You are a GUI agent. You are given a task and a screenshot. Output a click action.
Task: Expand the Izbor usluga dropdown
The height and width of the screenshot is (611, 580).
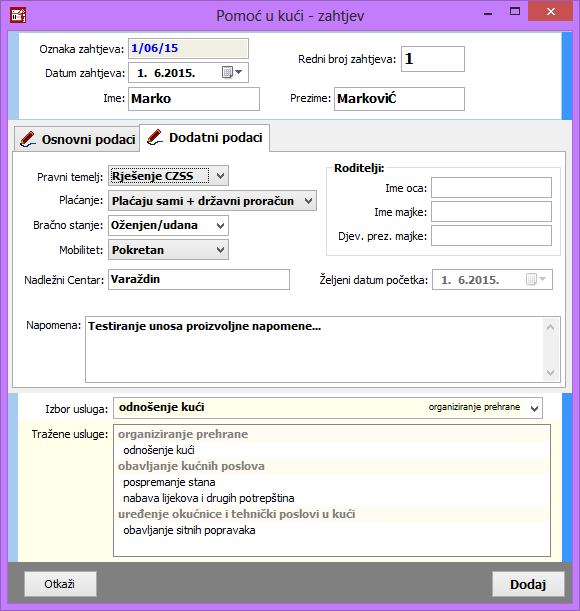coord(534,408)
